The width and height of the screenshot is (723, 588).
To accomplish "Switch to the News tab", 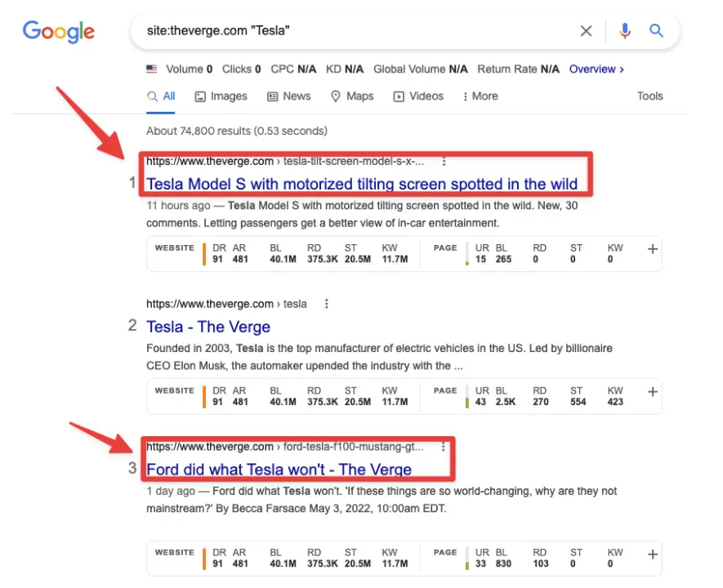I will (289, 96).
